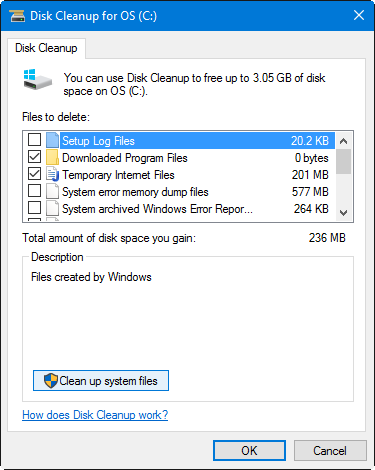The width and height of the screenshot is (375, 470).
Task: Click the Temporary Internet Files page icon
Action: pyautogui.click(x=52, y=174)
